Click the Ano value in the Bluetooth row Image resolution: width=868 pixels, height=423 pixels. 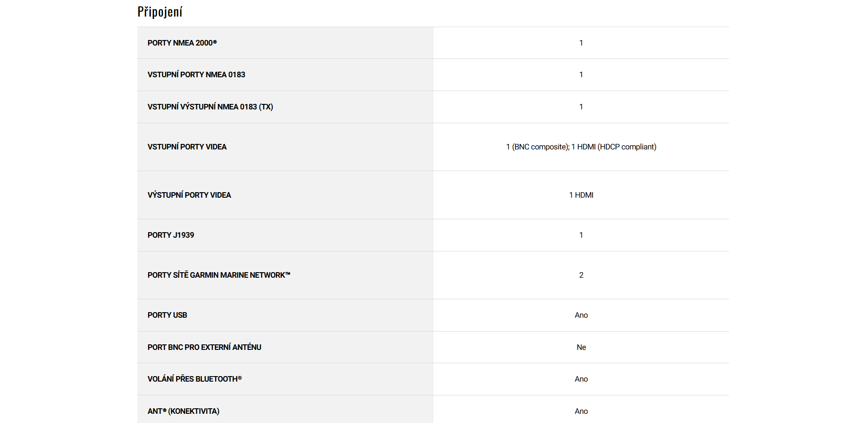point(581,379)
